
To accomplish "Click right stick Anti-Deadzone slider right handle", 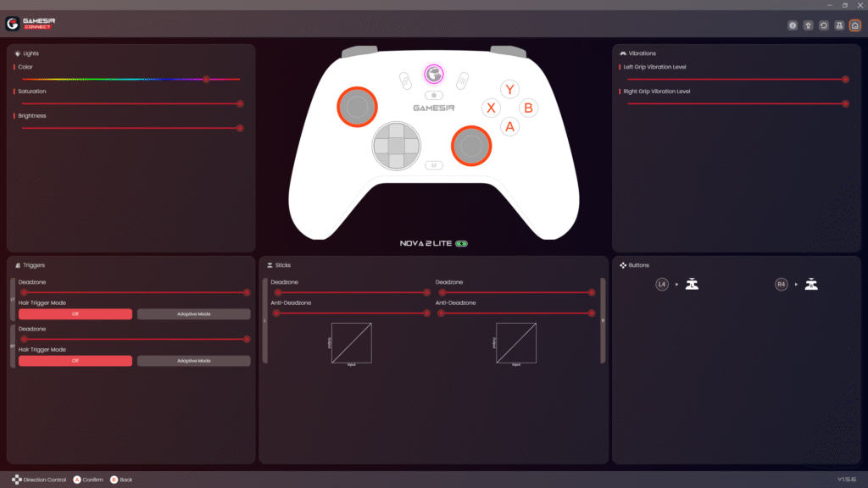I will [x=591, y=313].
